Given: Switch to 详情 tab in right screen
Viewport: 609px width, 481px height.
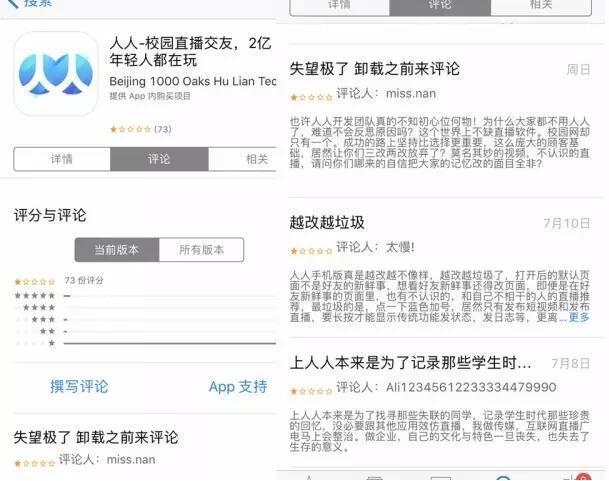Looking at the screenshot, I should pos(340,7).
